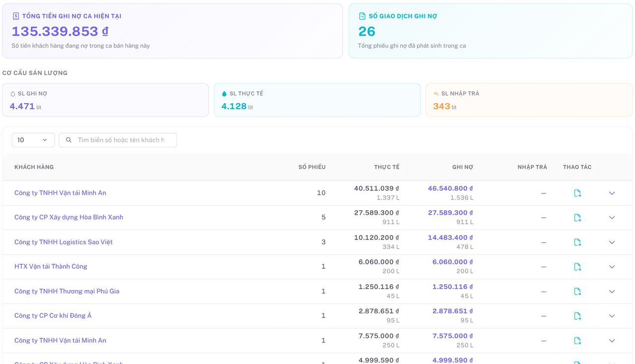Image resolution: width=635 pixels, height=364 pixels.
Task: Click the transaction count 26
Action: pyautogui.click(x=367, y=31)
